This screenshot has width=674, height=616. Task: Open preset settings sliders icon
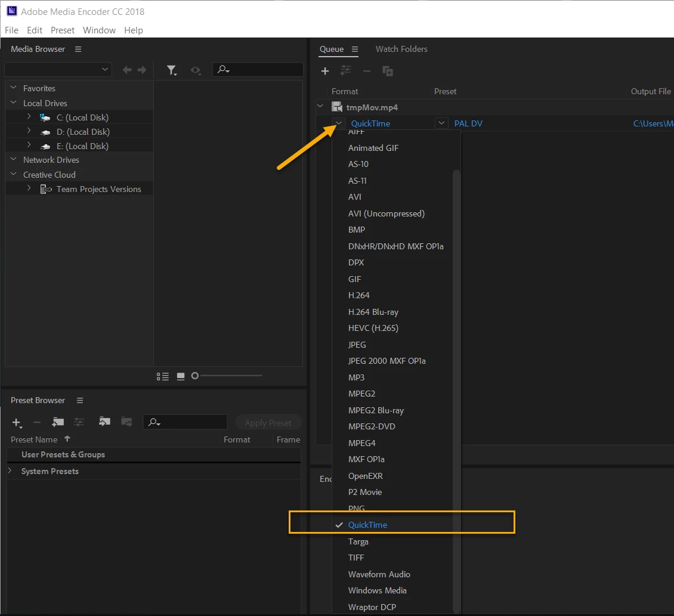[79, 422]
